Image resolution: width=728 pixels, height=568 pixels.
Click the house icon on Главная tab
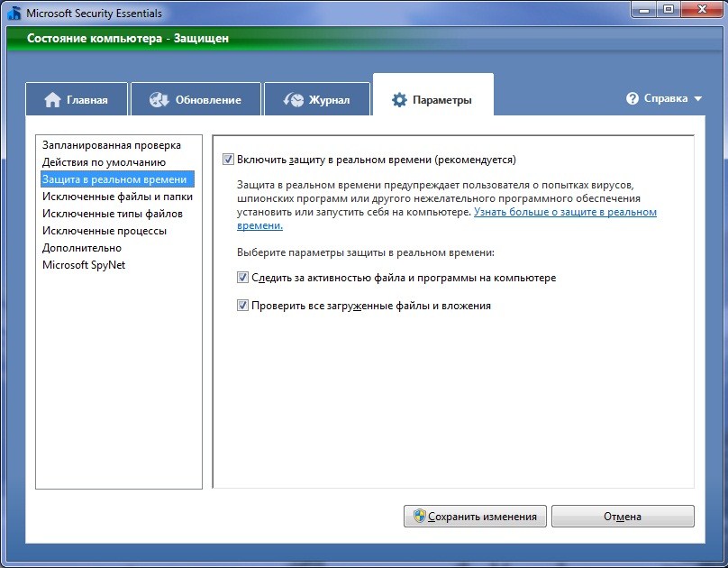pos(52,100)
